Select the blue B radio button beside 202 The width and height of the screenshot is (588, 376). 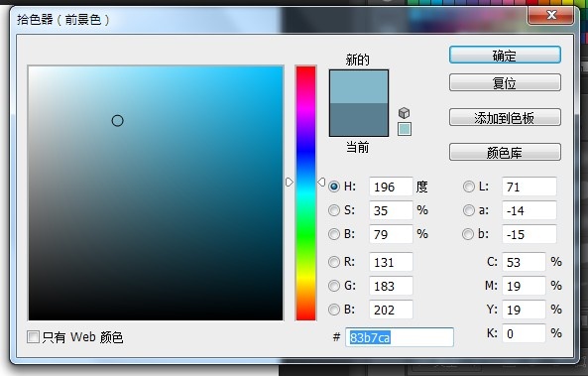(x=334, y=310)
